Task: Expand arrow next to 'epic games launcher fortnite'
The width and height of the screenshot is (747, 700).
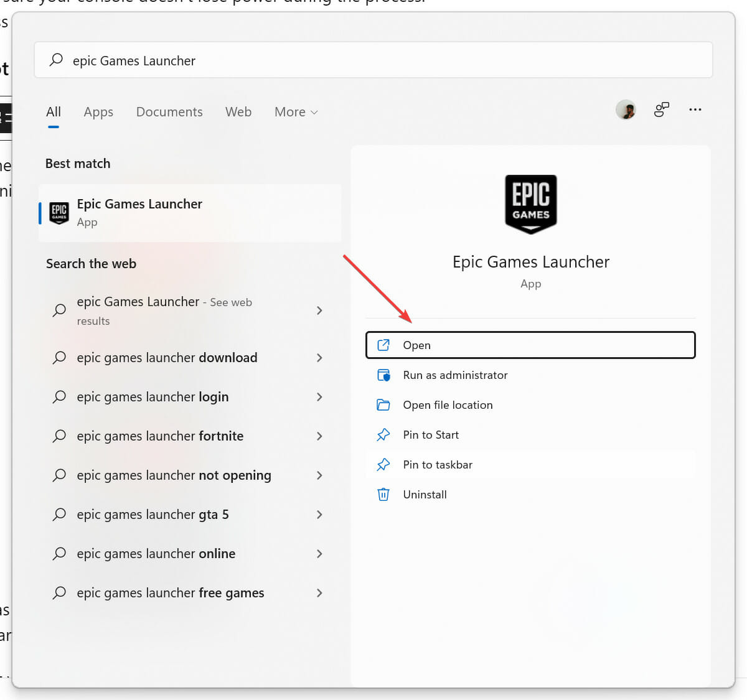Action: 319,436
